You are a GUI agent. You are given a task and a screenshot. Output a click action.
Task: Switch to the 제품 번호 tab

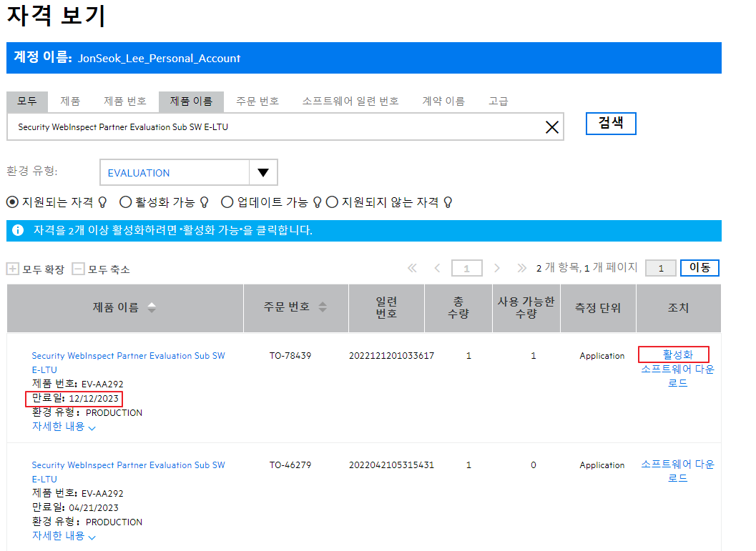(x=125, y=101)
